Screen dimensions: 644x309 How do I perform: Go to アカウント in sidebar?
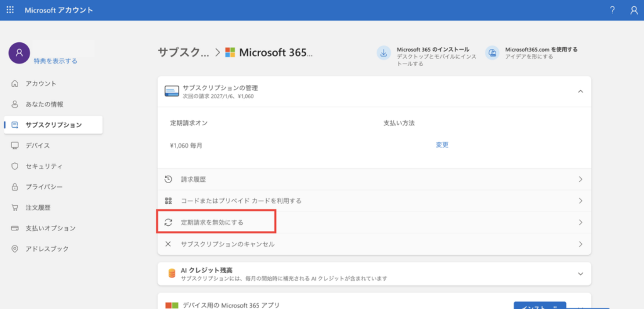(x=41, y=84)
